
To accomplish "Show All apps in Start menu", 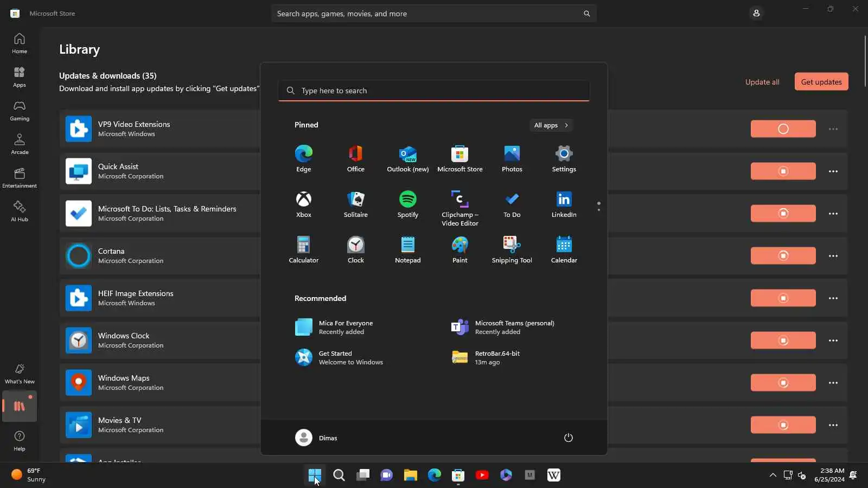I will point(551,125).
